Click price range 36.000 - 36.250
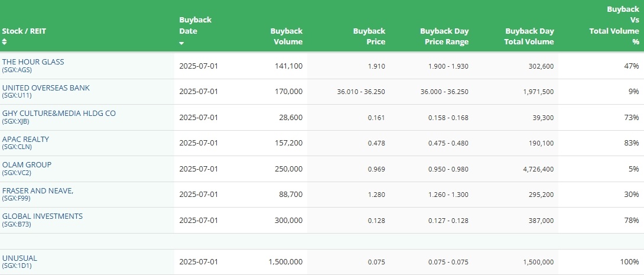Viewport: 644px width, 275px height. click(x=444, y=92)
